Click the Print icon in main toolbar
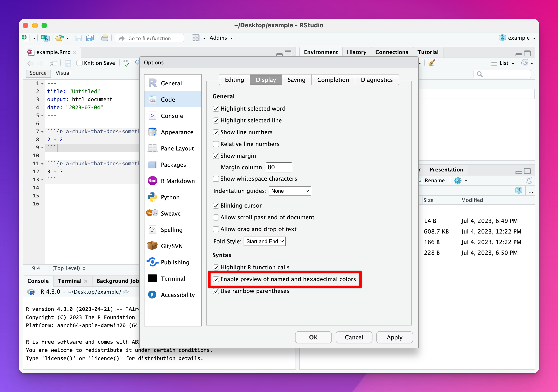The image size is (558, 392). (105, 38)
